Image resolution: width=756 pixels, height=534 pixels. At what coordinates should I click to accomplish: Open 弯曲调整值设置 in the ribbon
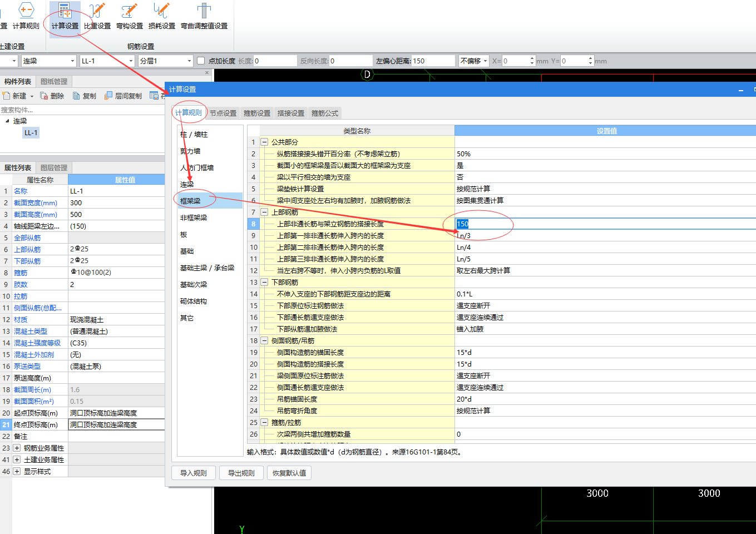pos(204,16)
